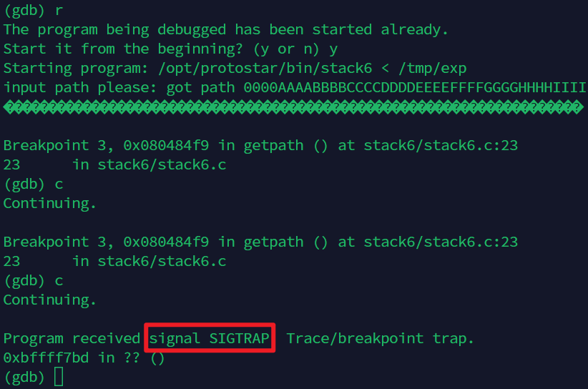Click the first Breakpoint 3 line
Screen dimensions: 588x389
260,145
